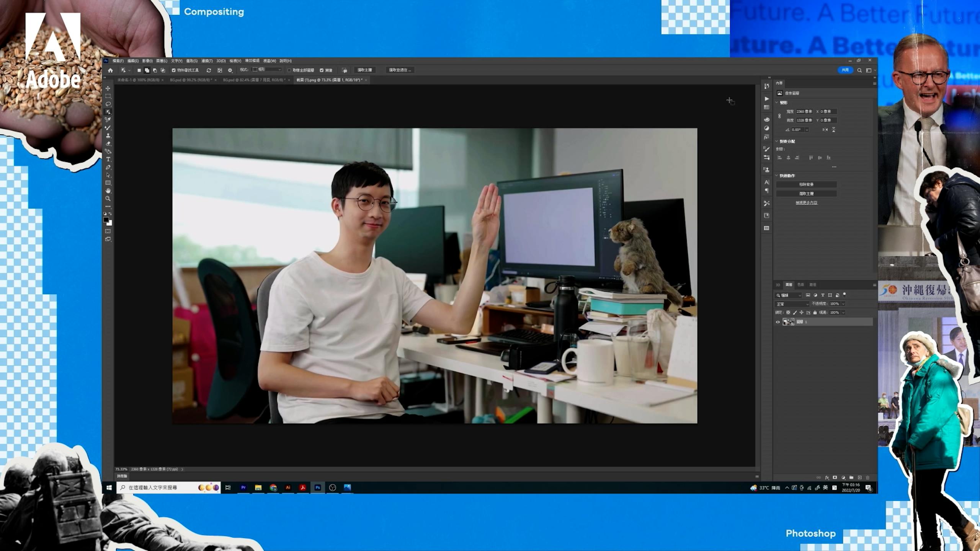Click the Remove Background quick action
980x551 pixels.
tap(806, 184)
